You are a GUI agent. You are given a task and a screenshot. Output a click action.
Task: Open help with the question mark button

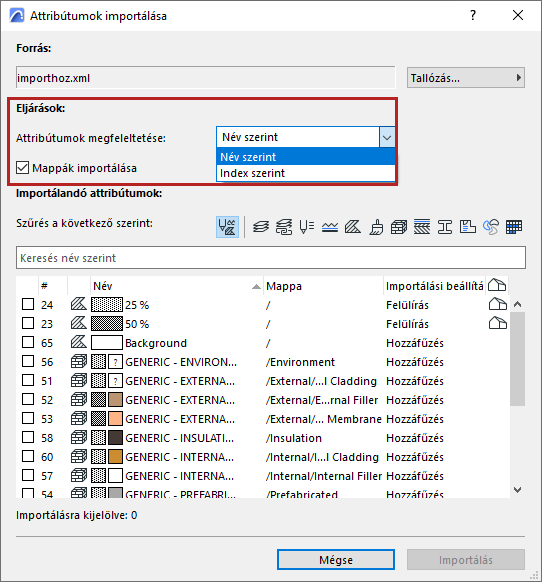(473, 15)
